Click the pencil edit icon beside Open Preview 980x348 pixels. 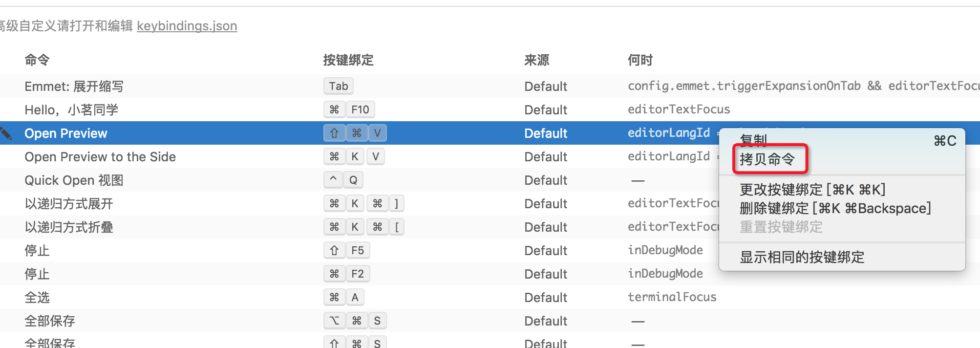[6, 133]
